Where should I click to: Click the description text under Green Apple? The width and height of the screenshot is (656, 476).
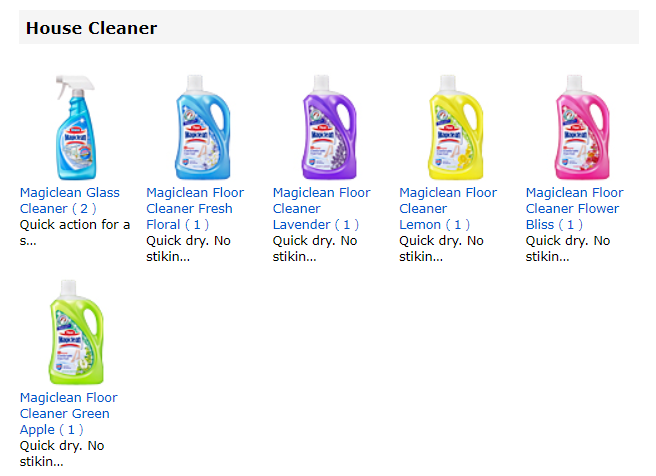click(x=61, y=453)
